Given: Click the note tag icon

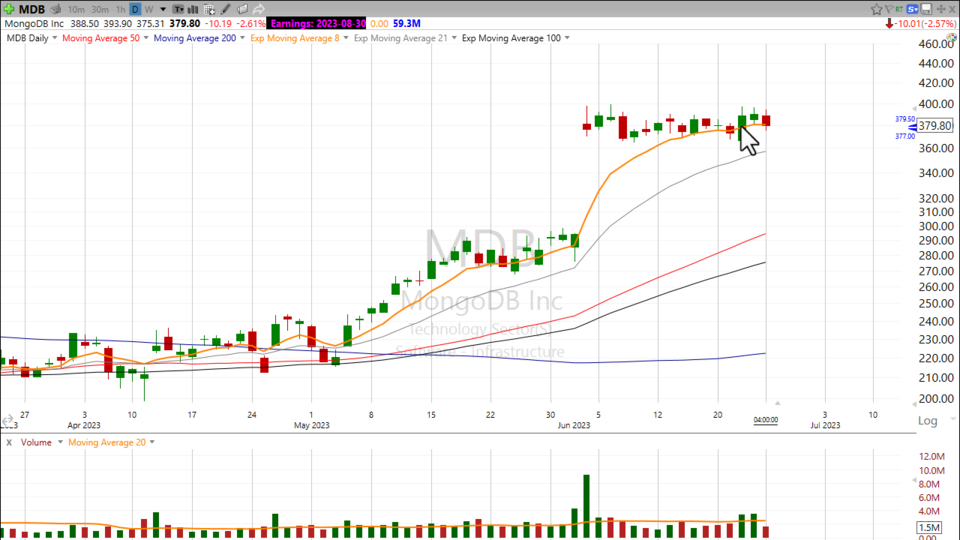Looking at the screenshot, I should click(x=242, y=9).
